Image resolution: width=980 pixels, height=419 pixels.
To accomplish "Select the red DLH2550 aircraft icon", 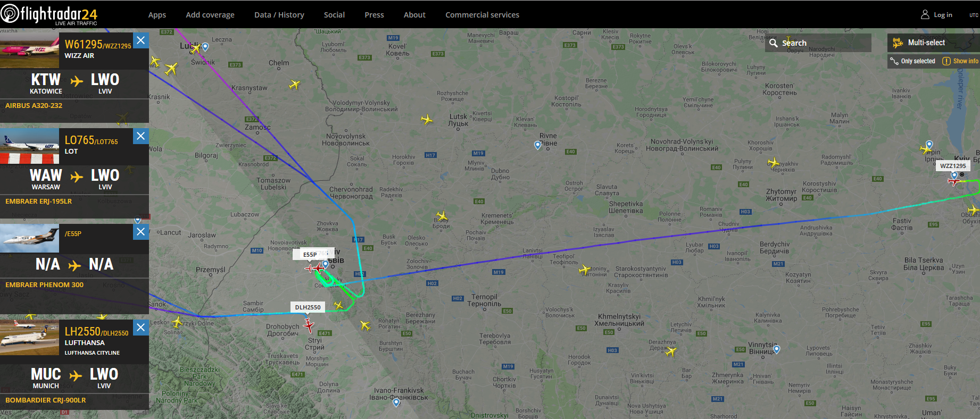I will [309, 325].
